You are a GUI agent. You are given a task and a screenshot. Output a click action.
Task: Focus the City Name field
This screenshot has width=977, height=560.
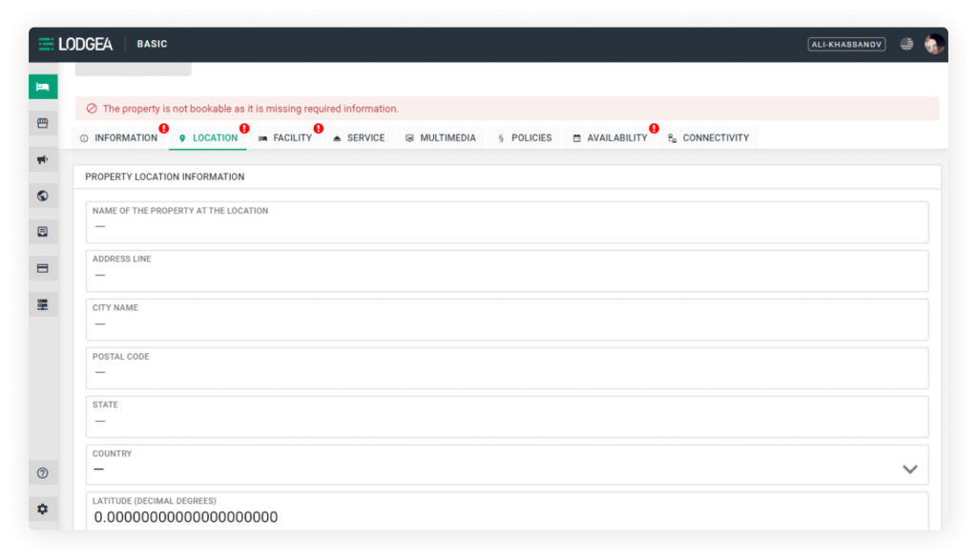[x=507, y=320]
